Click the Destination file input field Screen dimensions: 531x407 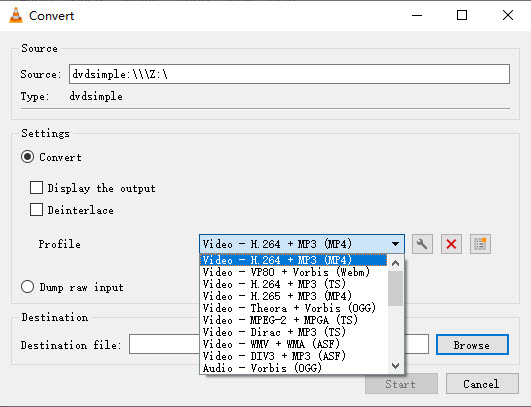point(279,344)
